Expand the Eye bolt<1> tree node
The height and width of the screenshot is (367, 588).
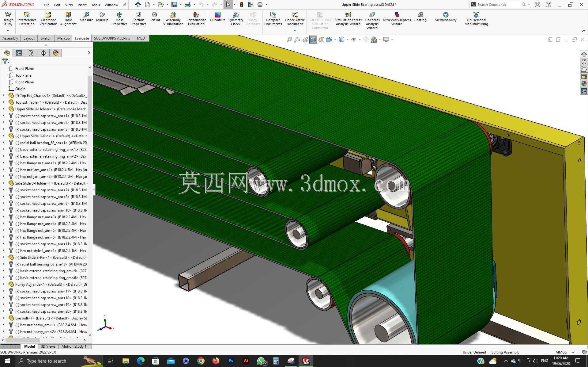[x=3, y=318]
